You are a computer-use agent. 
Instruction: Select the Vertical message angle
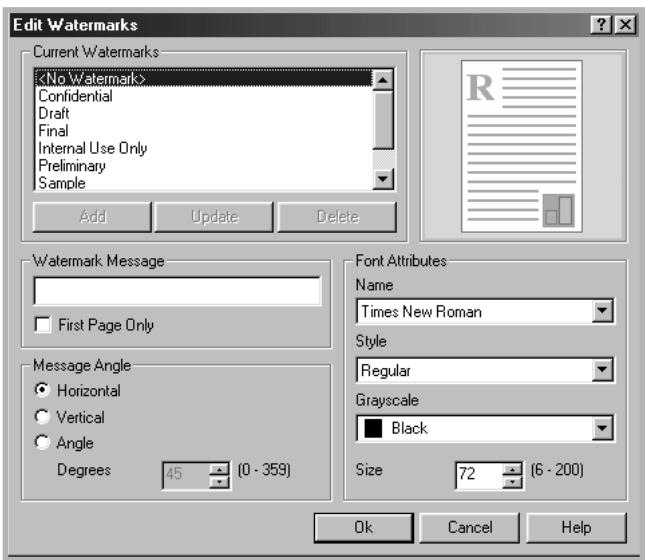(x=42, y=416)
